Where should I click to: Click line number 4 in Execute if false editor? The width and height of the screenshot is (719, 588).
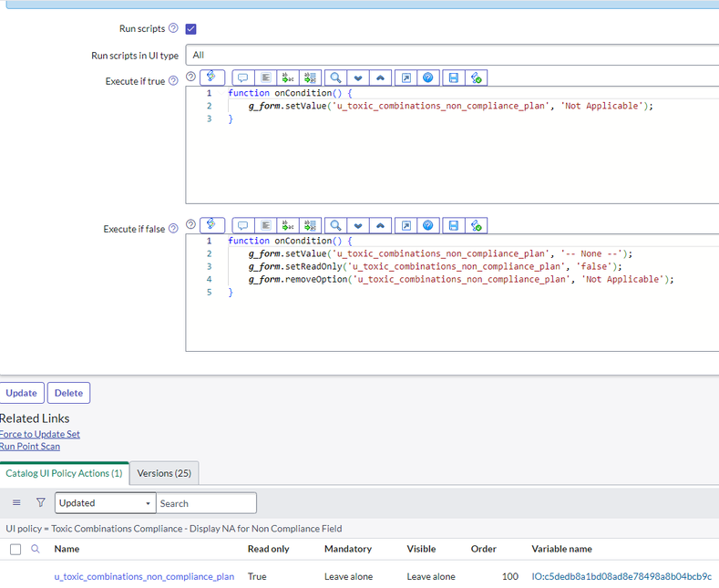(209, 279)
